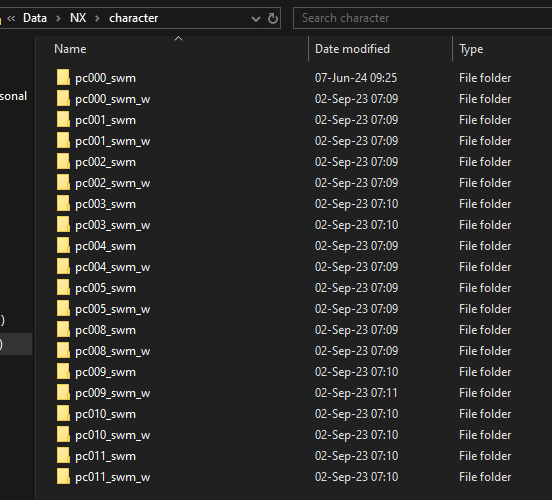The image size is (552, 500).
Task: Click the pc010_swm folder icon
Action: click(x=63, y=414)
